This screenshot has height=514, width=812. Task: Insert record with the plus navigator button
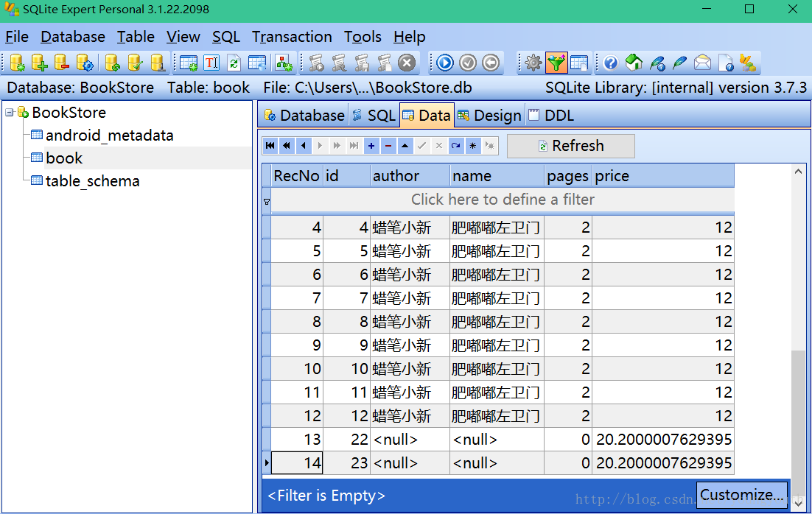371,146
